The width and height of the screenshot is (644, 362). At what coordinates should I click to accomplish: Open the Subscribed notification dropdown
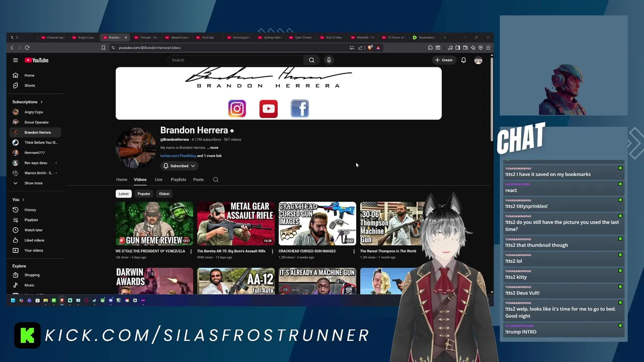click(179, 166)
